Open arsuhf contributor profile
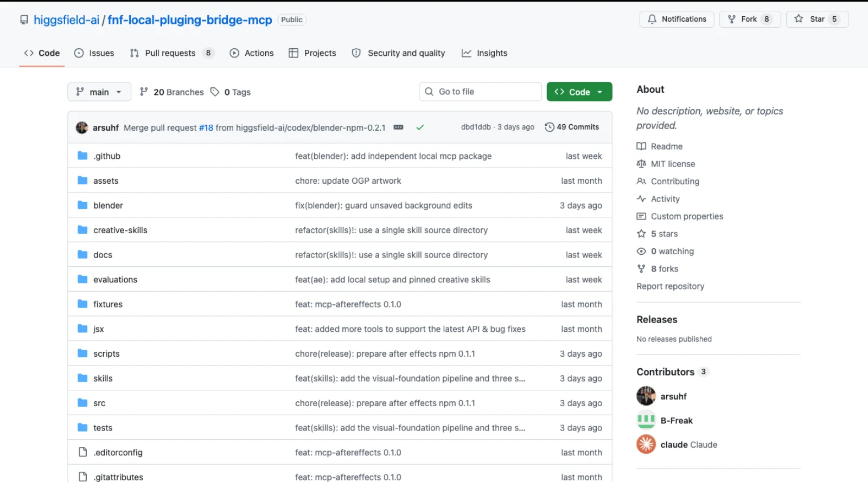Screen dimensions: 868x482 click(x=673, y=396)
